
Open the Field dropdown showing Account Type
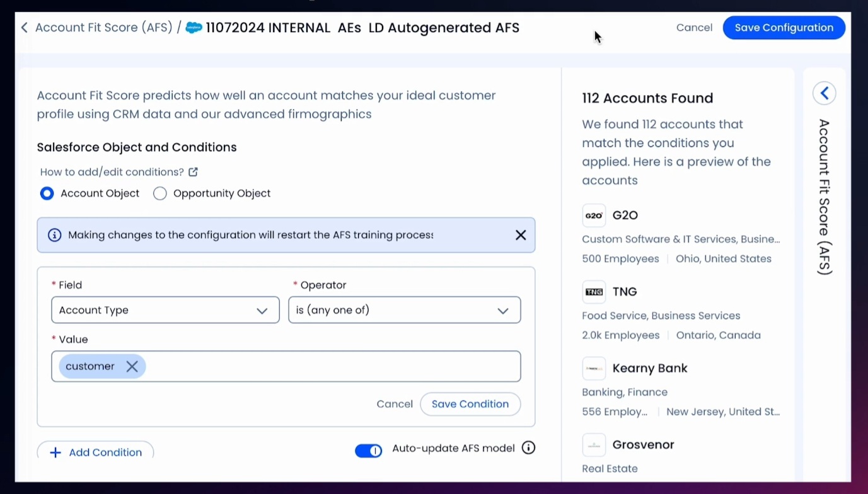[x=165, y=310]
